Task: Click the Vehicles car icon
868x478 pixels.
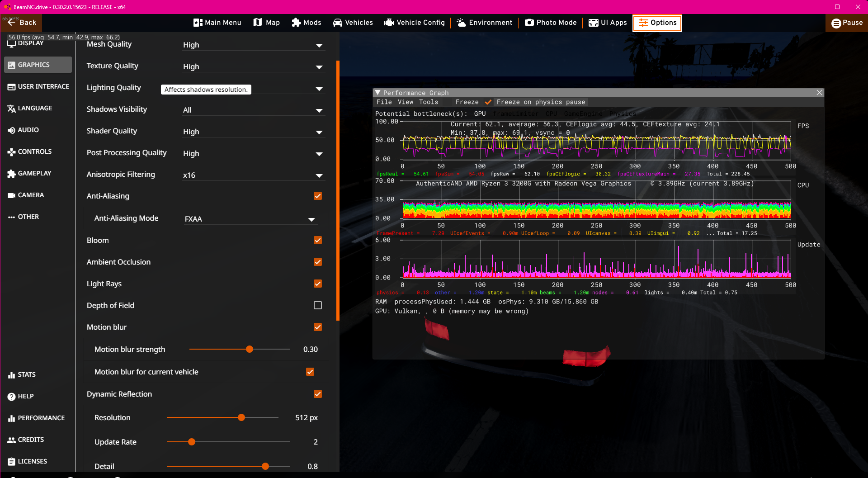Action: (x=338, y=23)
